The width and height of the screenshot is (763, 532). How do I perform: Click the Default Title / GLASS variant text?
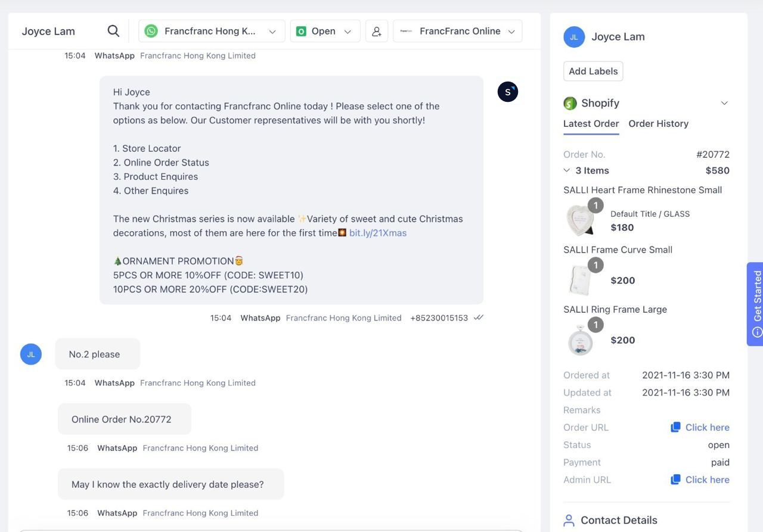[650, 214]
